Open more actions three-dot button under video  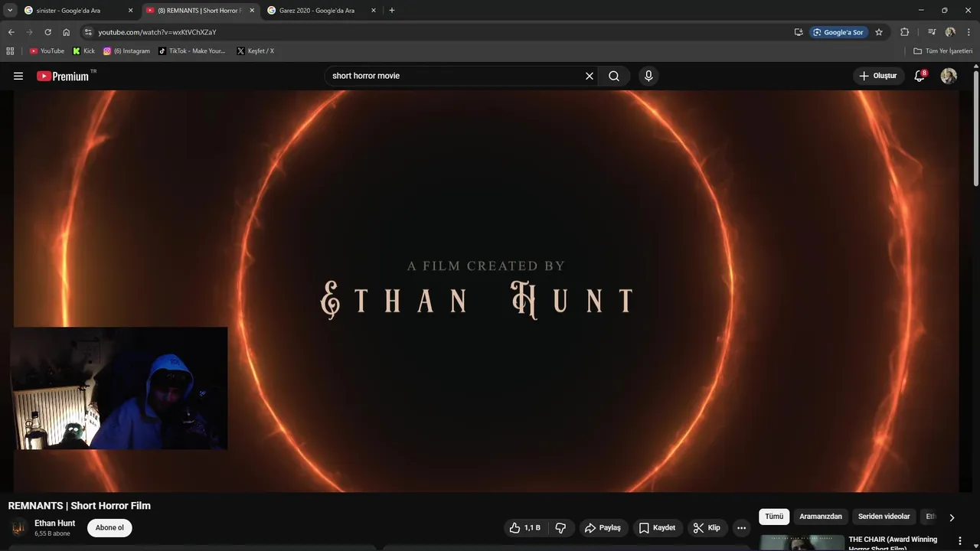tap(741, 527)
